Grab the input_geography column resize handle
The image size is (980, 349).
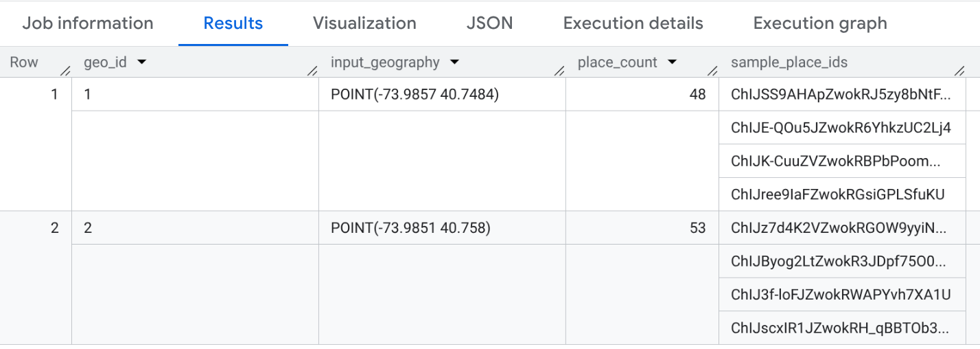559,70
